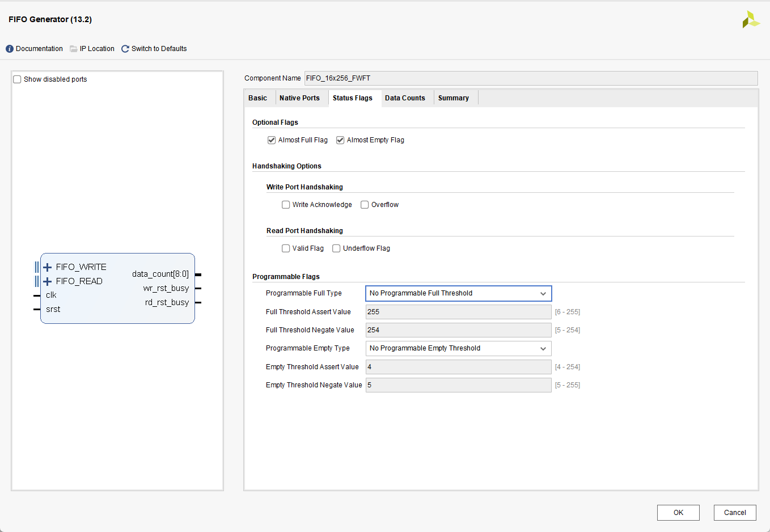
Task: Click the OK button
Action: 678,513
